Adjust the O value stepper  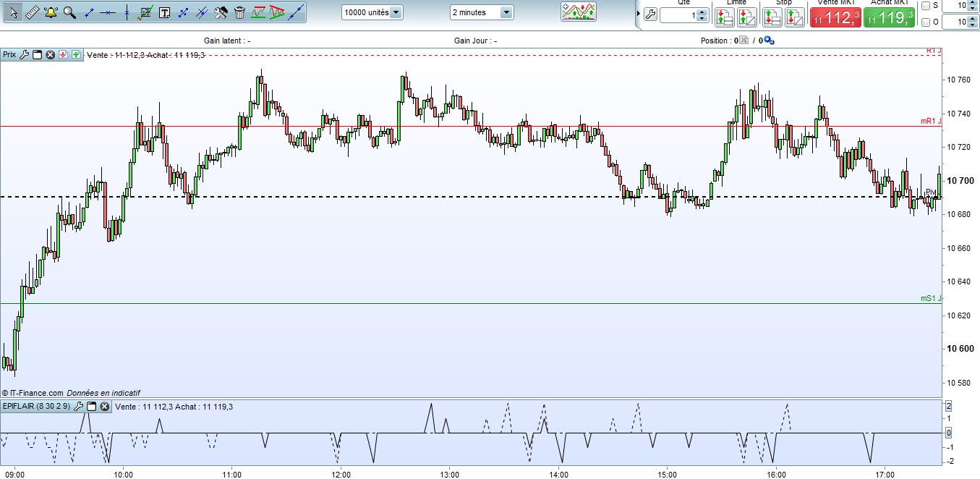[973, 22]
